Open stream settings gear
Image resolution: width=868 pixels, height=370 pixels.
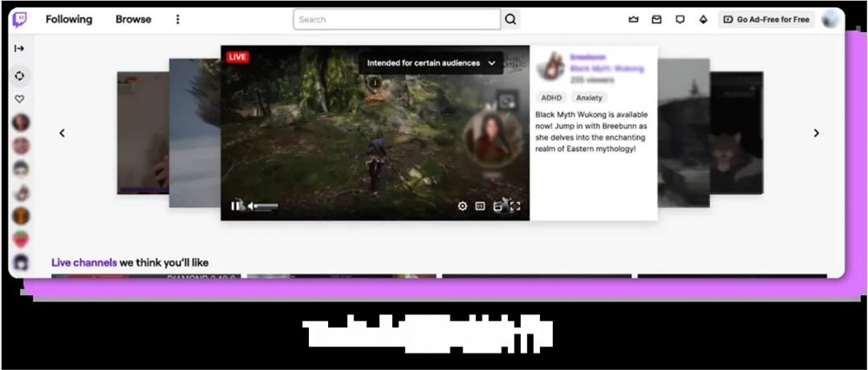463,206
